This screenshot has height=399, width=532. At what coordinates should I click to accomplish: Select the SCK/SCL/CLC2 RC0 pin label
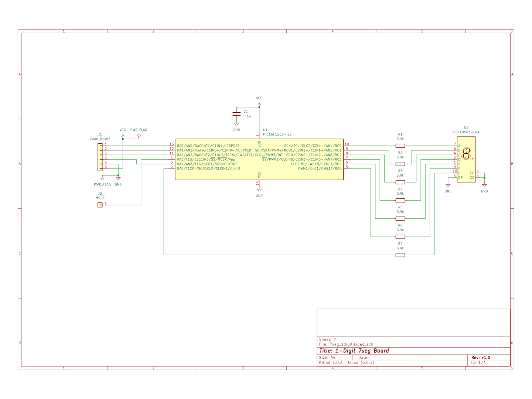pyautogui.click(x=313, y=146)
